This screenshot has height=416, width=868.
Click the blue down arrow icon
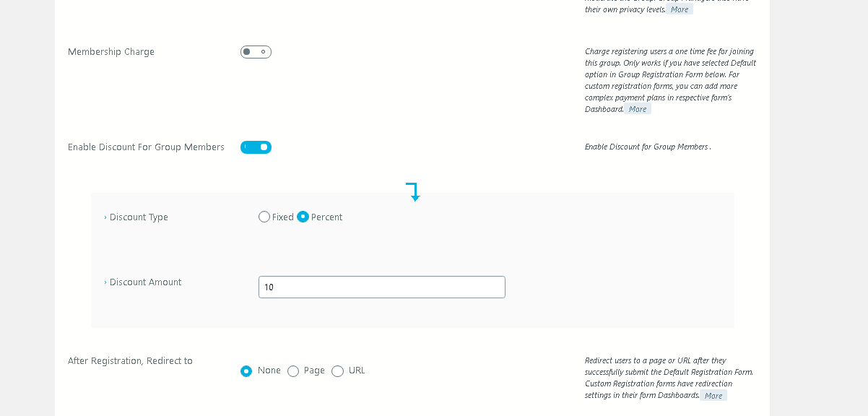413,191
